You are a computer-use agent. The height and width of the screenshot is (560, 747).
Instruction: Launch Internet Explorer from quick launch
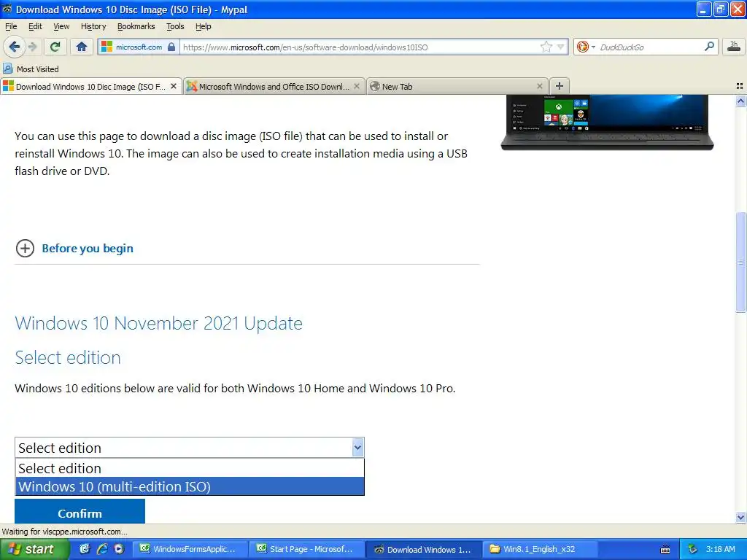click(x=102, y=549)
